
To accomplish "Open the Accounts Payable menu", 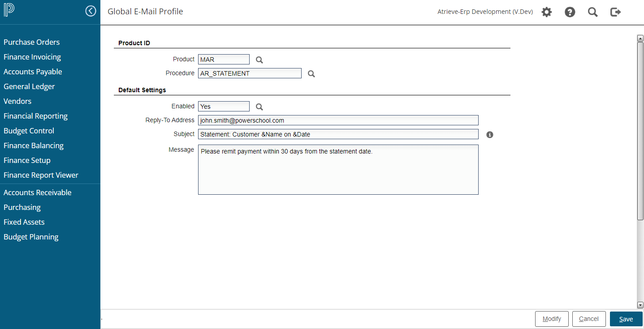I will click(33, 72).
